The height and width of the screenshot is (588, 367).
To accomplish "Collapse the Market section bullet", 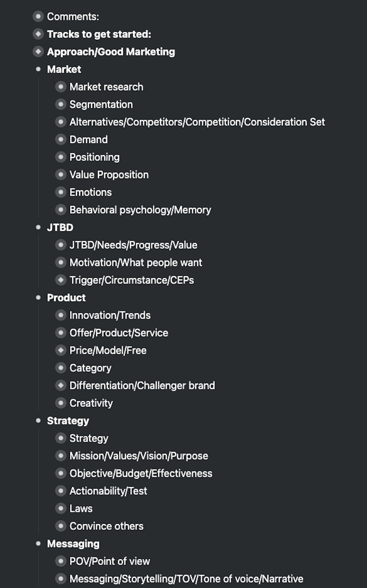I will 38,69.
